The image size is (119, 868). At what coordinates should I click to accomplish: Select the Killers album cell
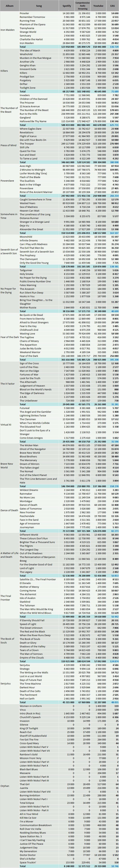(10, 71)
